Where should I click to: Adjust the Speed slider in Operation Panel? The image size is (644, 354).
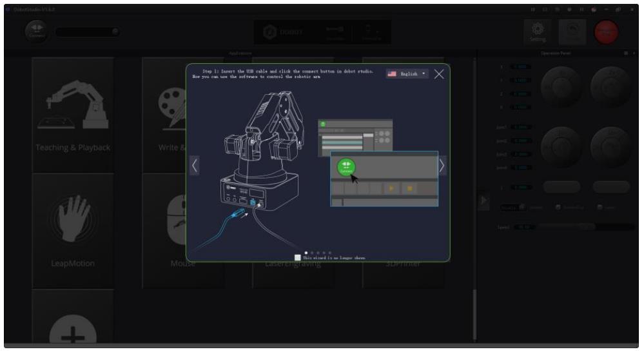(x=587, y=227)
